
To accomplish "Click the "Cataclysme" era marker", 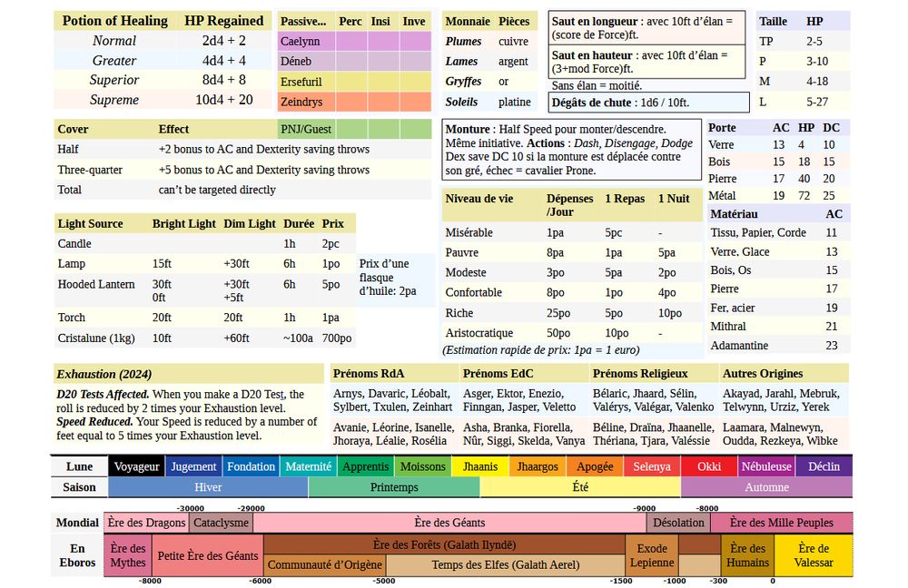I will 222,523.
